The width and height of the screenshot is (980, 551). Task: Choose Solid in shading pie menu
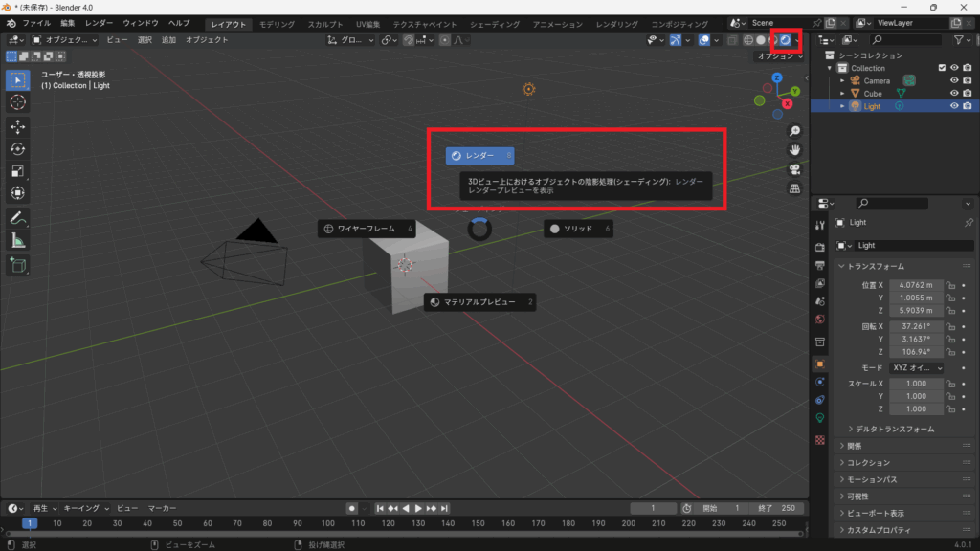coord(578,229)
